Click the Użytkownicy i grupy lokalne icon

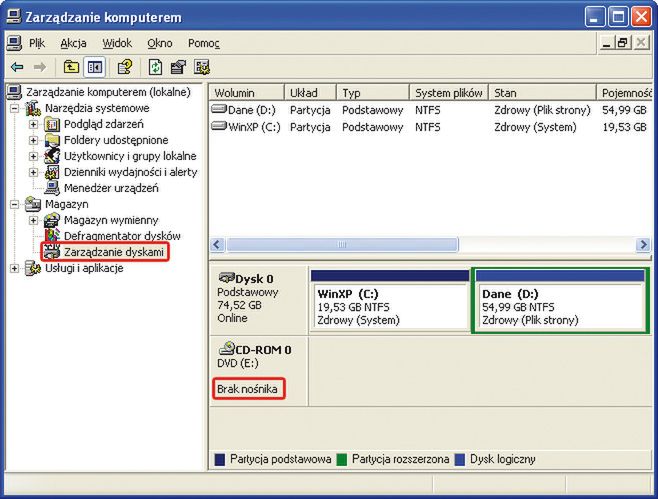[52, 156]
